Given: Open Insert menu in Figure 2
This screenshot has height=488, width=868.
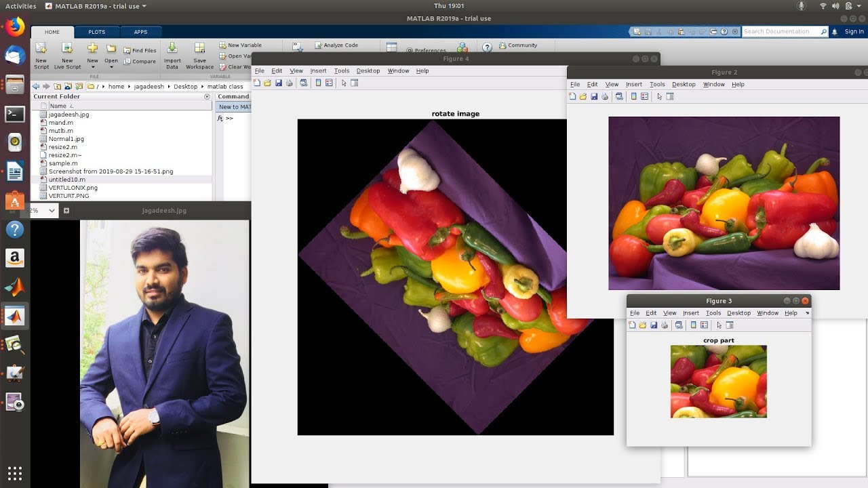Looking at the screenshot, I should pyautogui.click(x=634, y=84).
